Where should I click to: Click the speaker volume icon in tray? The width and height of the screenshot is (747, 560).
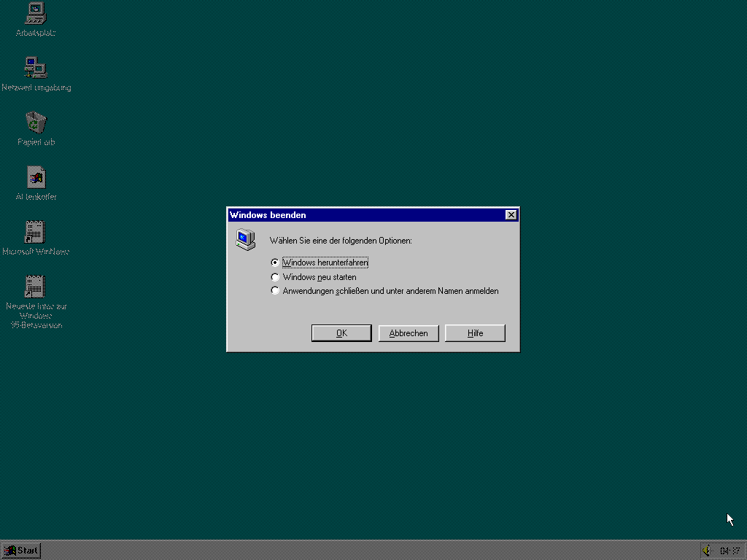[x=706, y=551]
